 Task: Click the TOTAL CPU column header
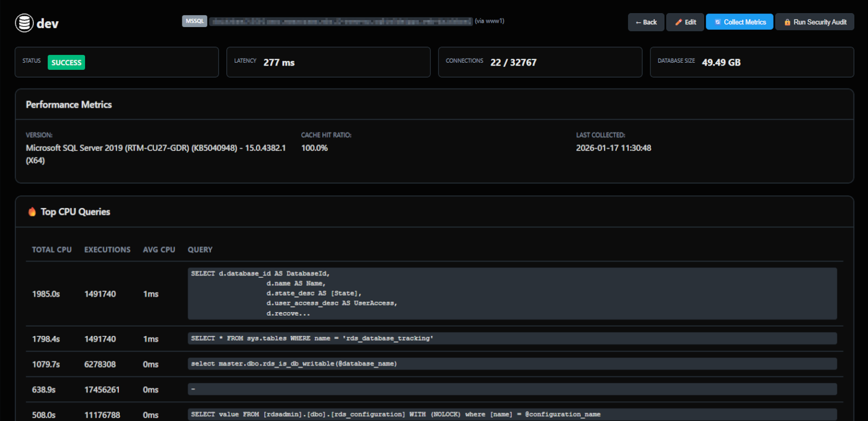pyautogui.click(x=52, y=250)
